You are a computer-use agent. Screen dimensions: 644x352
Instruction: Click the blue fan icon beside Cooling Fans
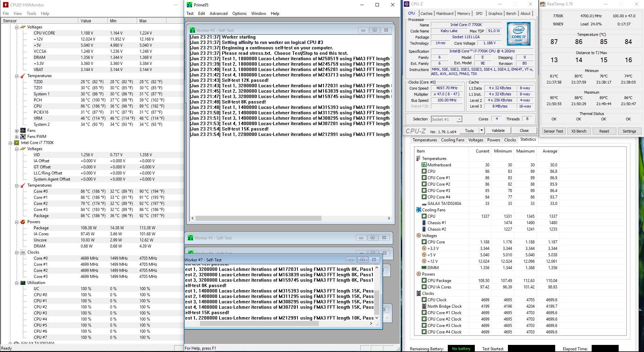tap(419, 210)
